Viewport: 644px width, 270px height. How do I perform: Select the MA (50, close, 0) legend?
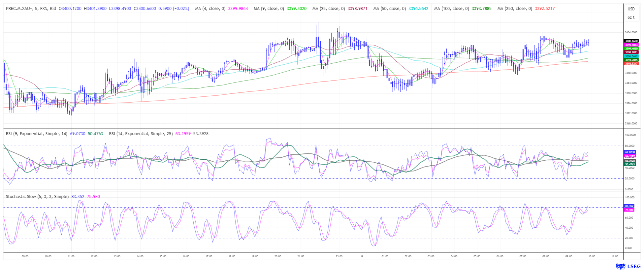(389, 8)
